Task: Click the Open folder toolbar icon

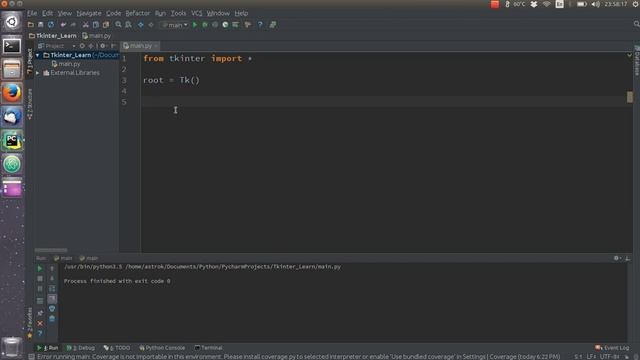Action: 31,25
